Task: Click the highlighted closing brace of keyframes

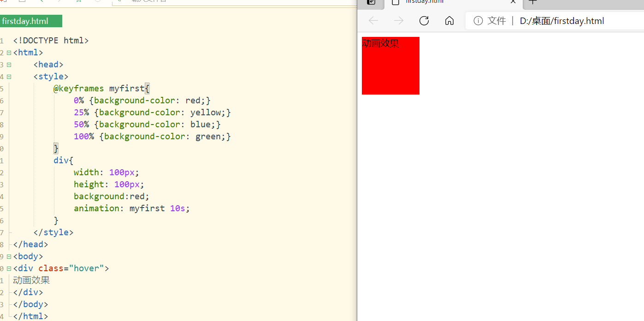Action: click(x=56, y=149)
